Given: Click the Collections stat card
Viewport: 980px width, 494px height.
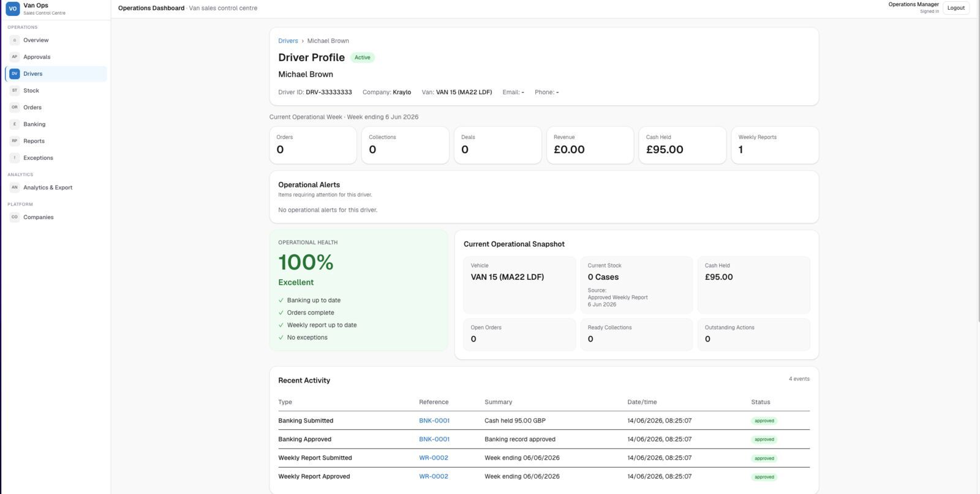Looking at the screenshot, I should pos(405,145).
